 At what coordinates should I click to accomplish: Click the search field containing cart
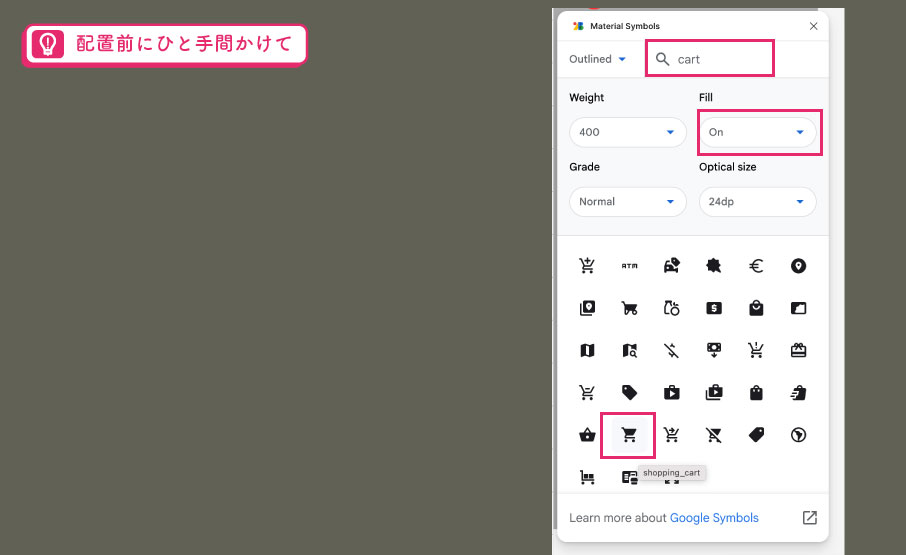click(710, 59)
